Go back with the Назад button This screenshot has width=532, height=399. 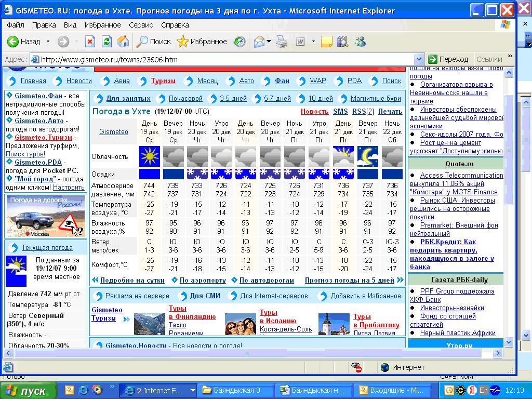click(24, 42)
